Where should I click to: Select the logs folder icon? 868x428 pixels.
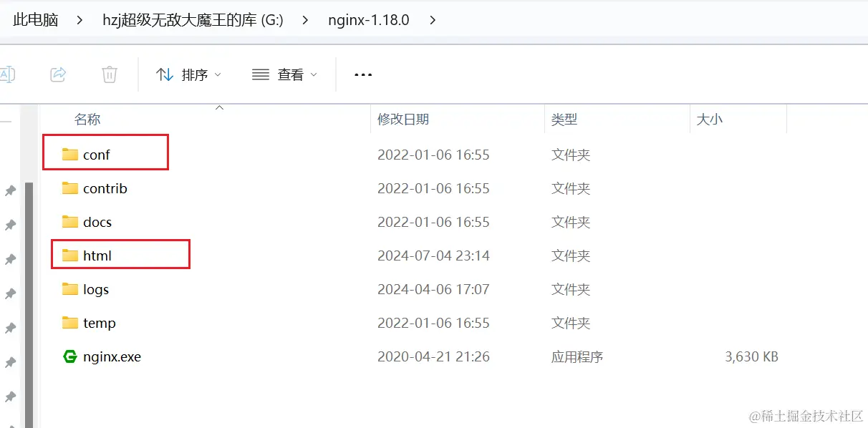pyautogui.click(x=69, y=289)
